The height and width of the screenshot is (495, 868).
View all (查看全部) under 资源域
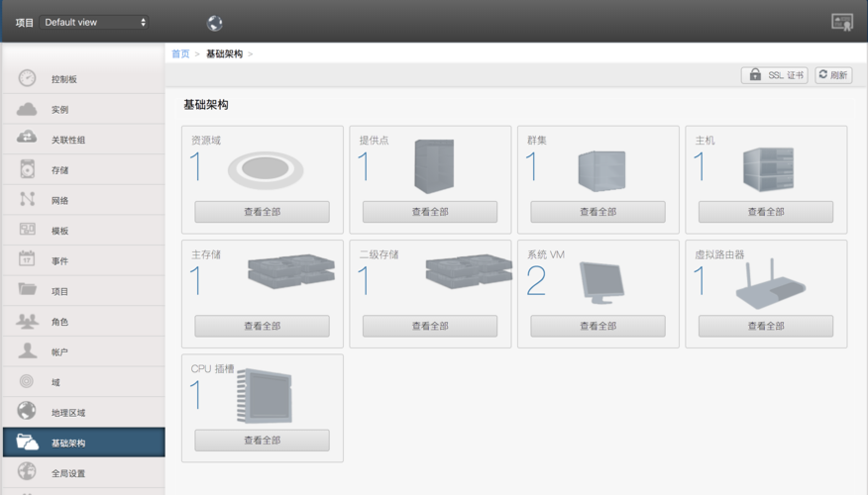262,212
